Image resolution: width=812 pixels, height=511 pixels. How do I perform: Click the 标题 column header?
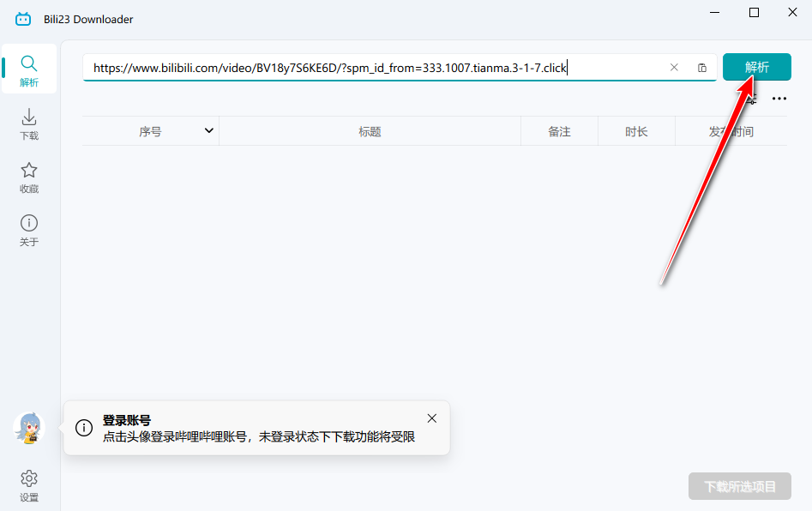[x=370, y=131]
